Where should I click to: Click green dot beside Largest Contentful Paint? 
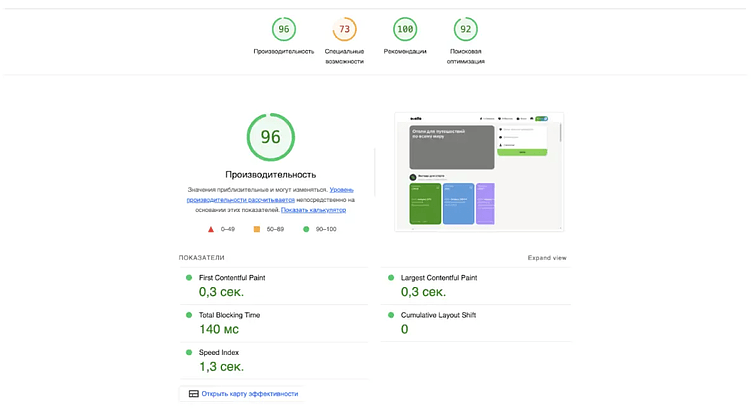[391, 278]
